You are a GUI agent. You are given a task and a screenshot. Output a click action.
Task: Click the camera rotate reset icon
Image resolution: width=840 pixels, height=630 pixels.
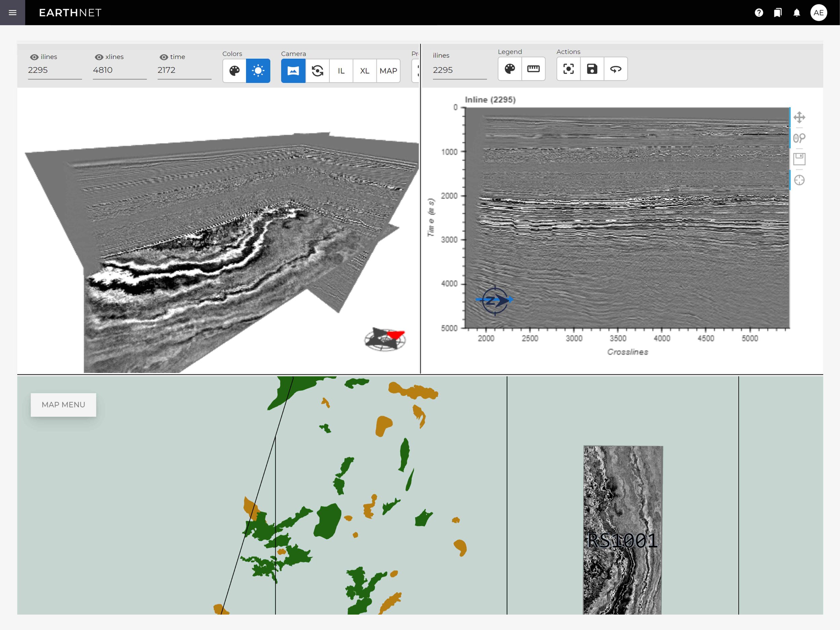[x=317, y=71]
